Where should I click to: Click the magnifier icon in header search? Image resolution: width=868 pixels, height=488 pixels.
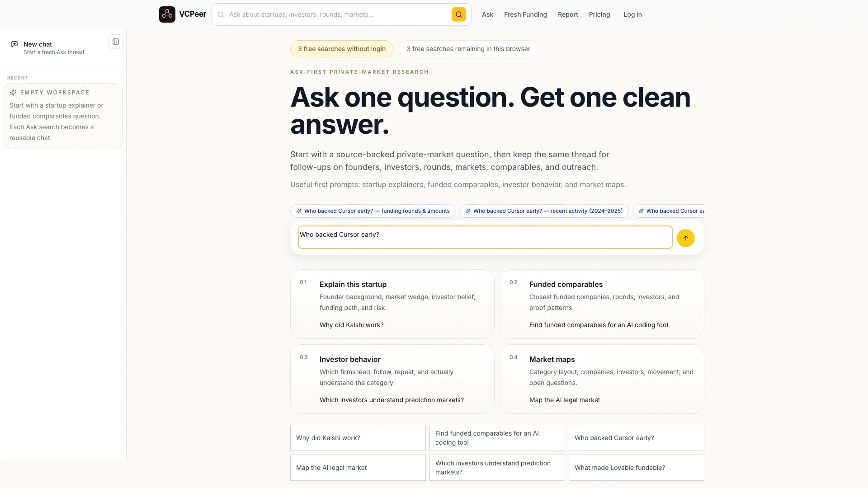(221, 14)
